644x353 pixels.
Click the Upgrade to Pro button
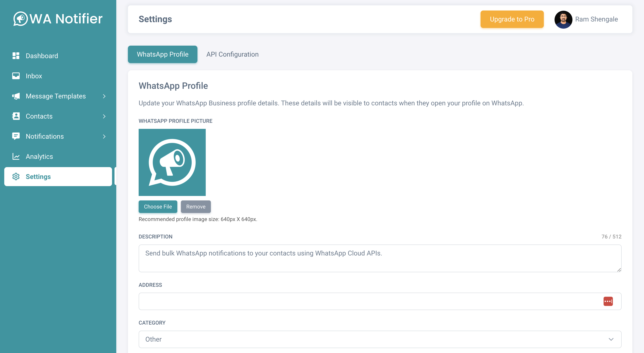click(512, 19)
